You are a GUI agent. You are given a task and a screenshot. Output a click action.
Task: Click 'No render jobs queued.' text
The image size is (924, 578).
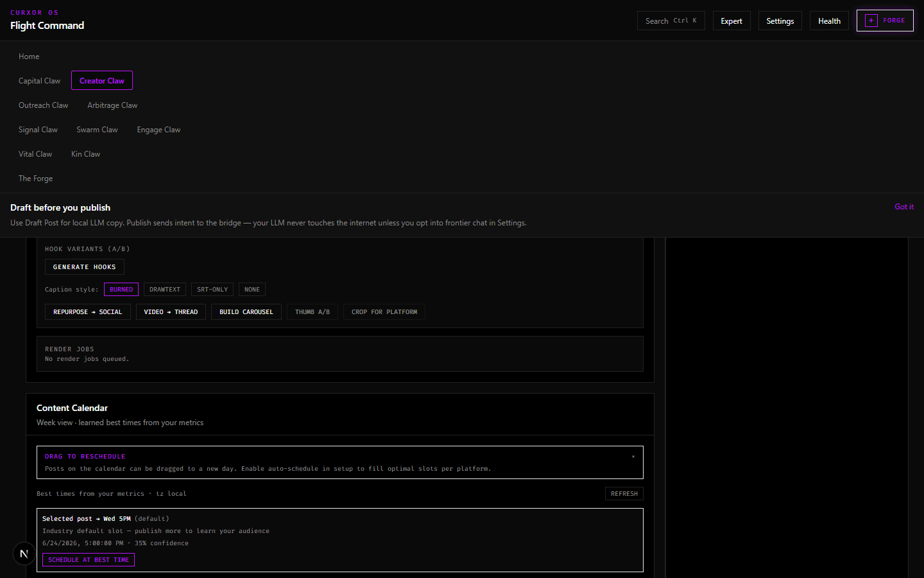coord(87,359)
